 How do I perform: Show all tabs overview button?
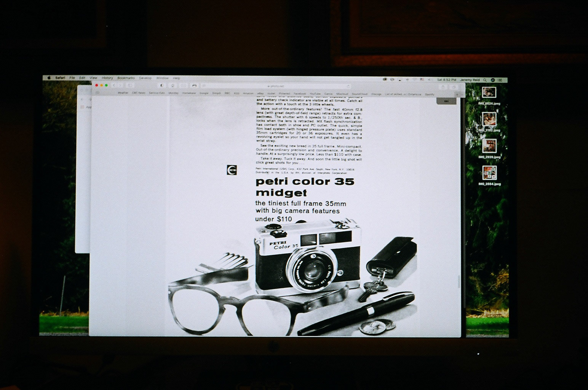454,87
